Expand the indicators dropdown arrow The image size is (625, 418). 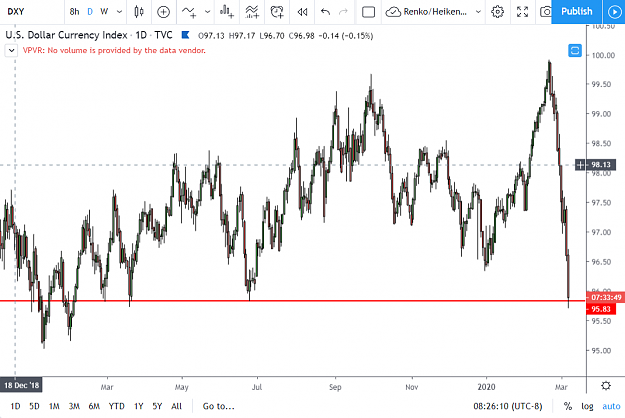208,12
